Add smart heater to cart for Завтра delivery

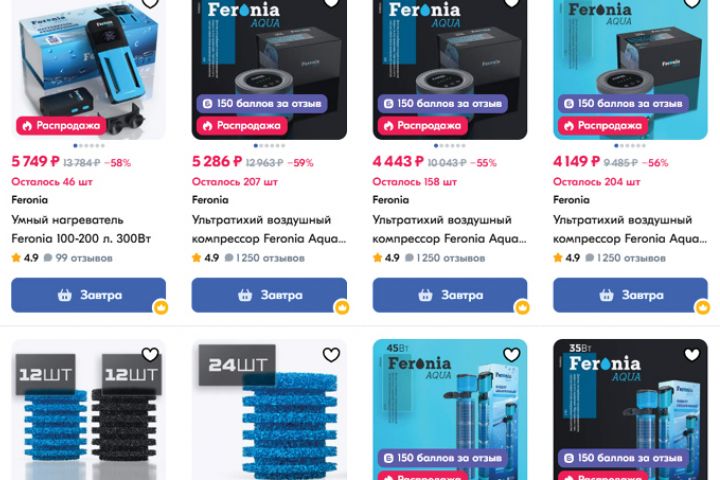coord(89,295)
